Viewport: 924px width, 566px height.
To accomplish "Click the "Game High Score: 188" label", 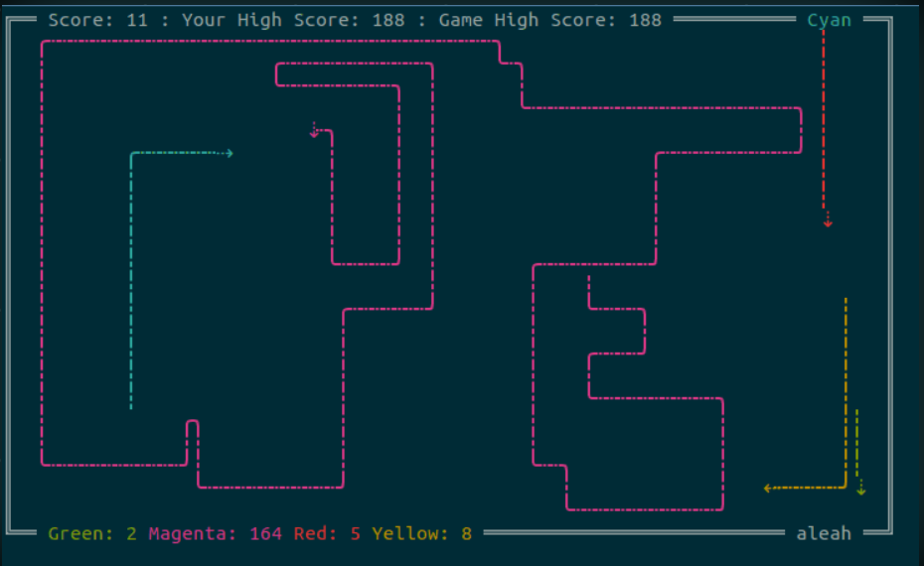I will (x=549, y=20).
